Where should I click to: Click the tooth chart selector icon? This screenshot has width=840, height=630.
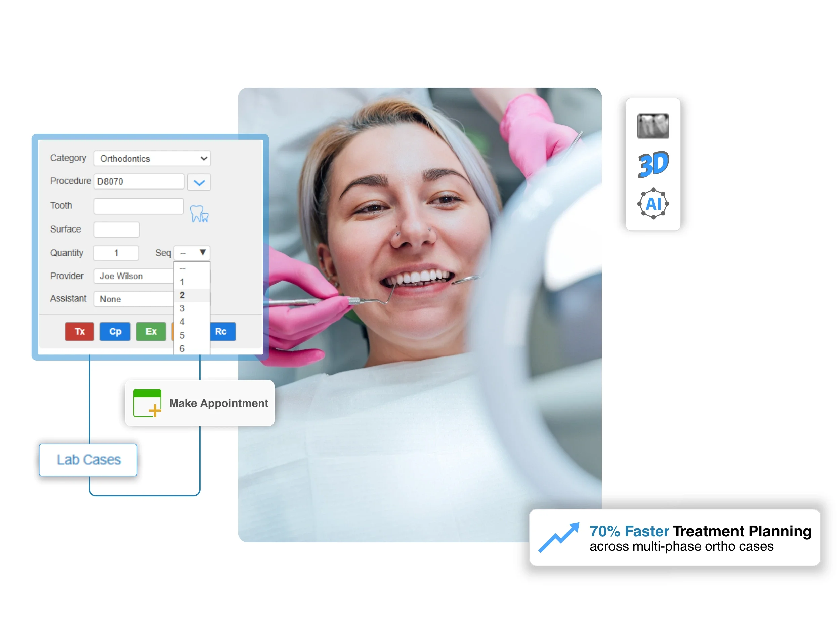pyautogui.click(x=199, y=214)
